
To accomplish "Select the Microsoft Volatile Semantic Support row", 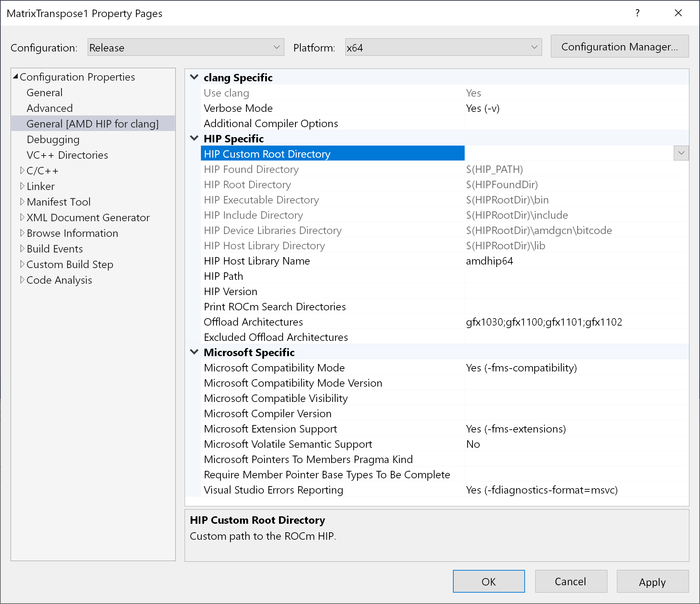I will (288, 444).
